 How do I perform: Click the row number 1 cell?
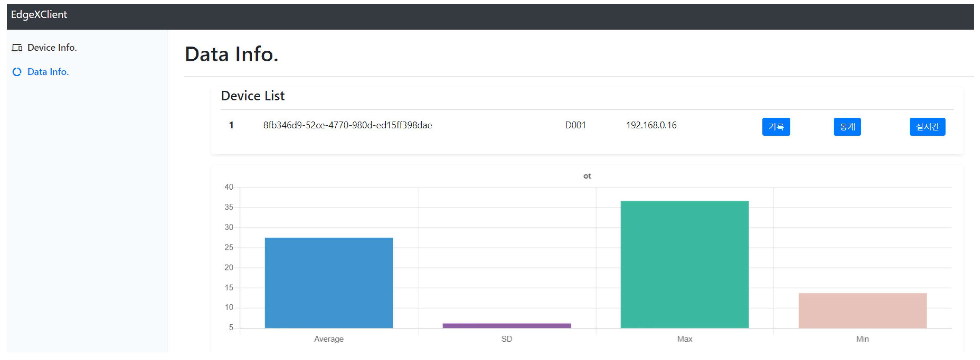[x=231, y=125]
